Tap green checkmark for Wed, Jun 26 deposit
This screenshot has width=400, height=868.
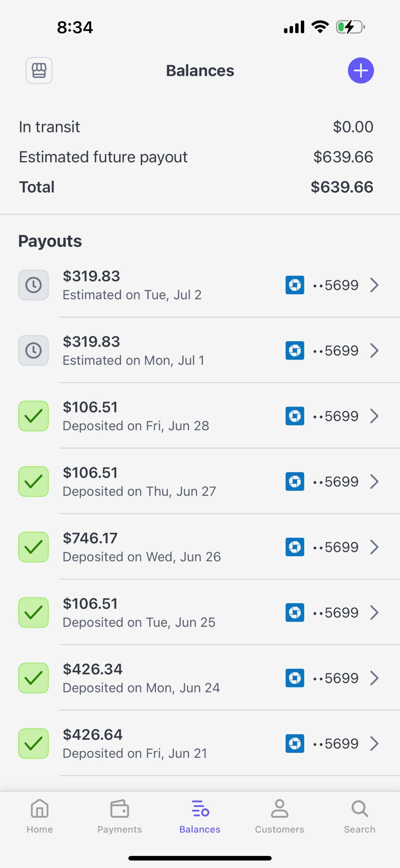coord(34,547)
